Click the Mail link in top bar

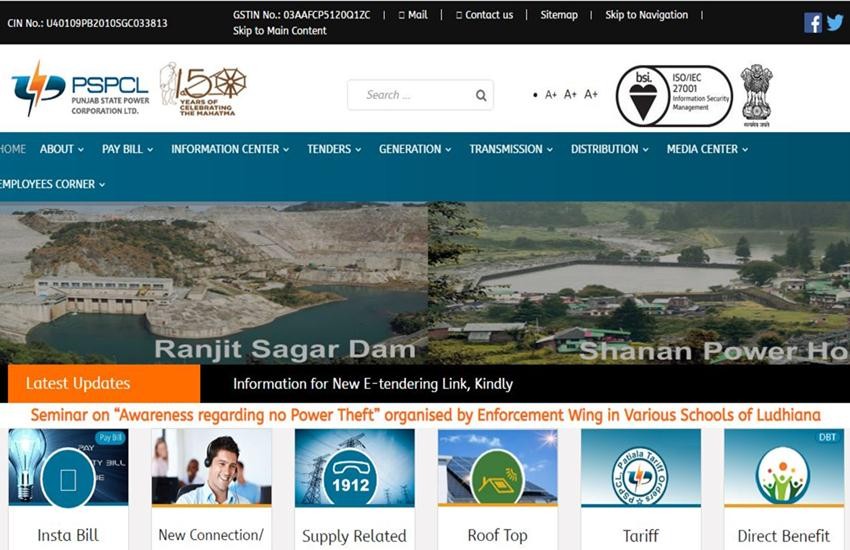pos(413,15)
